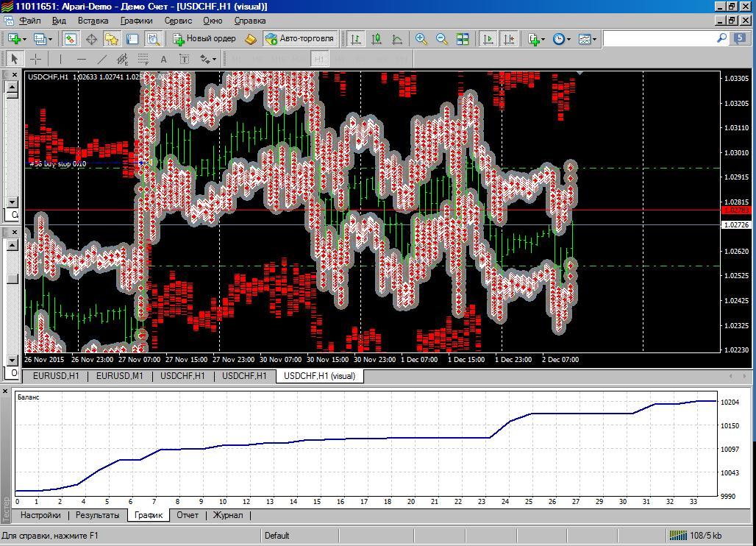Image resolution: width=756 pixels, height=546 pixels.
Task: Switch to the Результаты tab
Action: click(97, 515)
